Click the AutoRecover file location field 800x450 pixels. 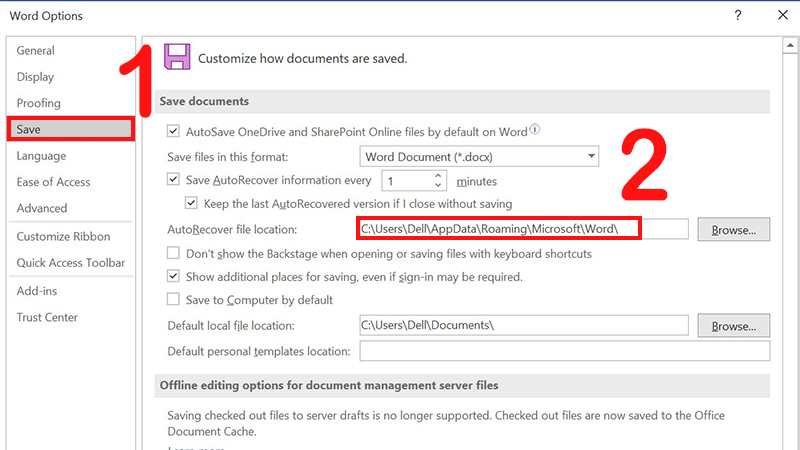pos(524,229)
